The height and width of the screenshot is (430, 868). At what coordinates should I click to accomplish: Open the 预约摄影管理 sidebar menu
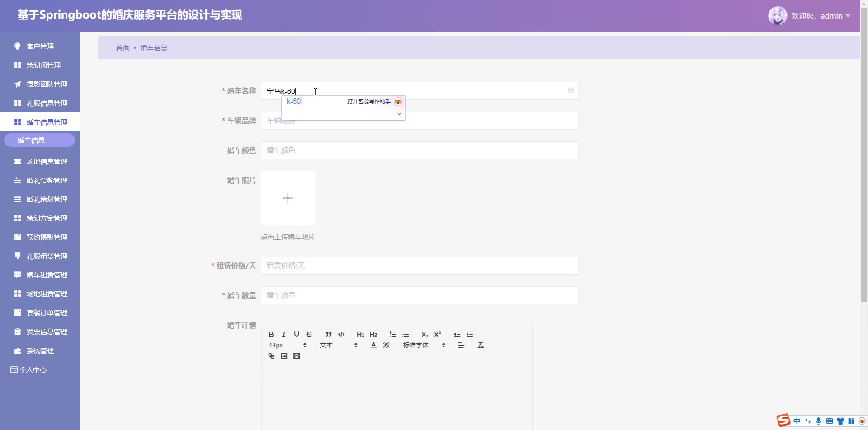coord(40,237)
